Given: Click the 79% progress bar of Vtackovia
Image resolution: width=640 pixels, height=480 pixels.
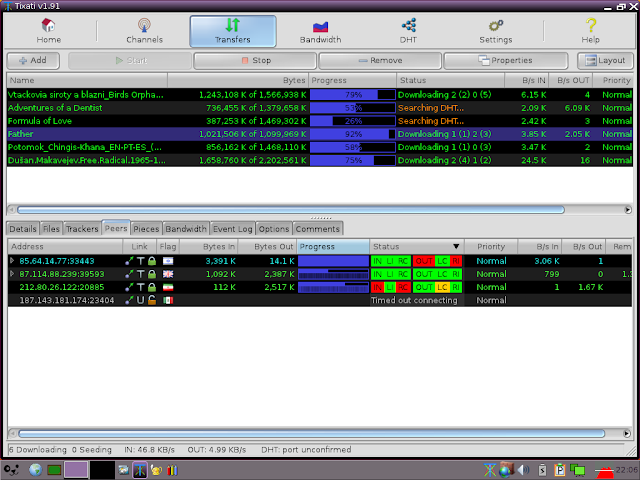Looking at the screenshot, I should pos(353,95).
